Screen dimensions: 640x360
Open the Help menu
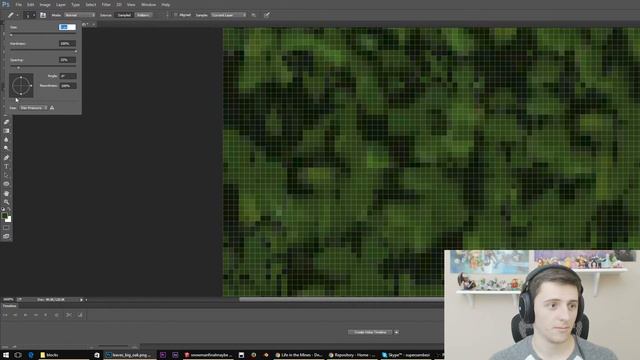click(165, 5)
